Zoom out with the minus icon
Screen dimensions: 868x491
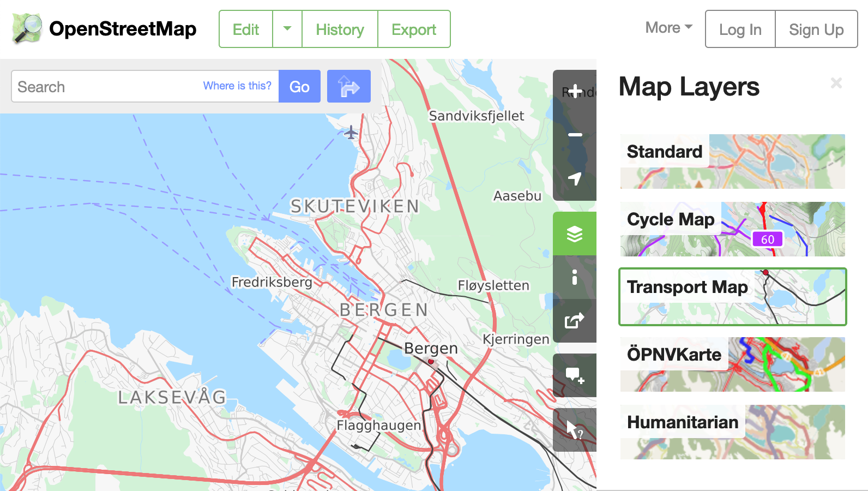coord(575,135)
